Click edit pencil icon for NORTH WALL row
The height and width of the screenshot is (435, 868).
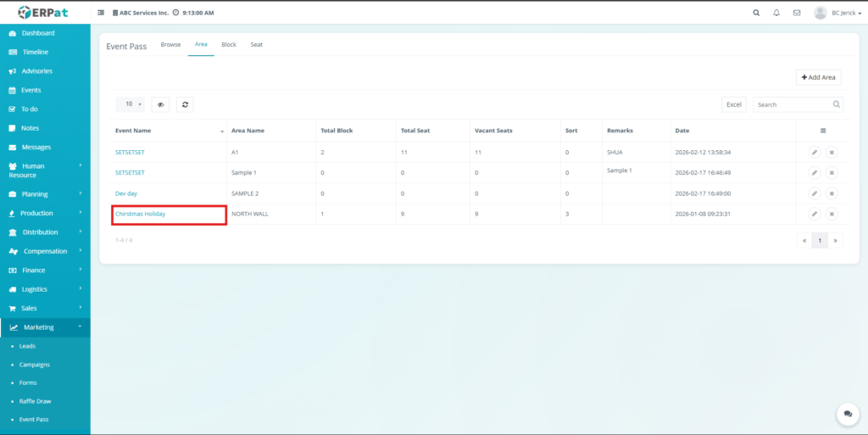(814, 214)
